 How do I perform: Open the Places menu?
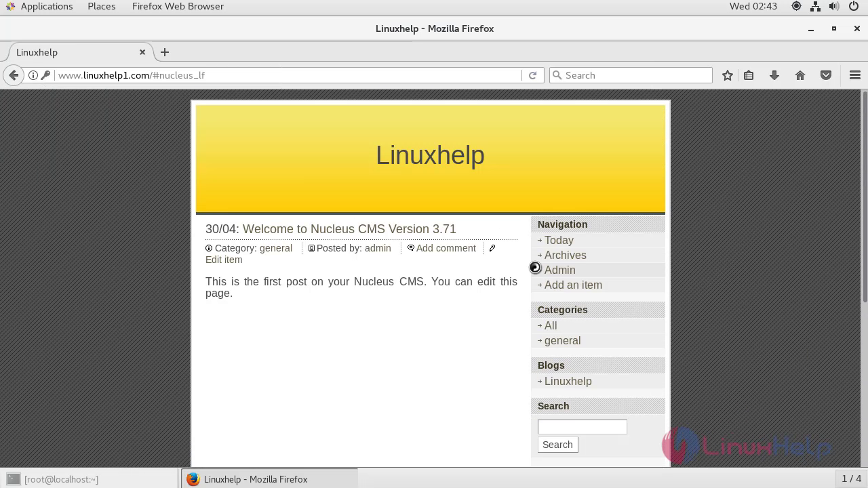click(102, 6)
